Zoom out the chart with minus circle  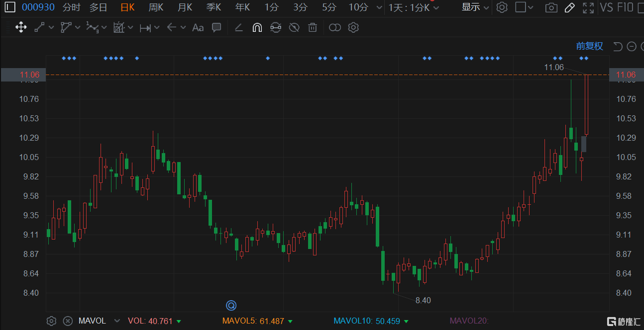tap(632, 46)
